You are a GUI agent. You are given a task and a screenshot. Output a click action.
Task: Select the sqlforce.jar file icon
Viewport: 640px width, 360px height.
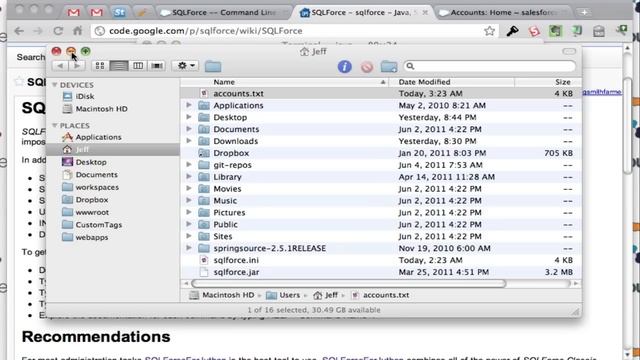(204, 272)
